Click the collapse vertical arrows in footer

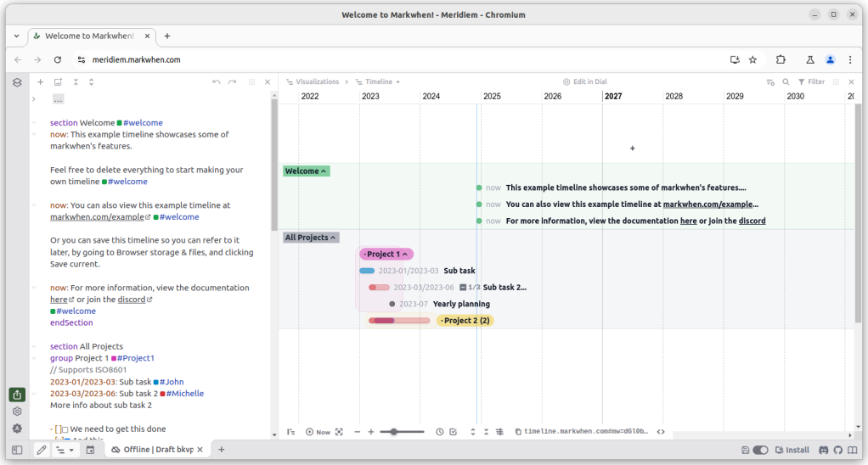pos(486,432)
